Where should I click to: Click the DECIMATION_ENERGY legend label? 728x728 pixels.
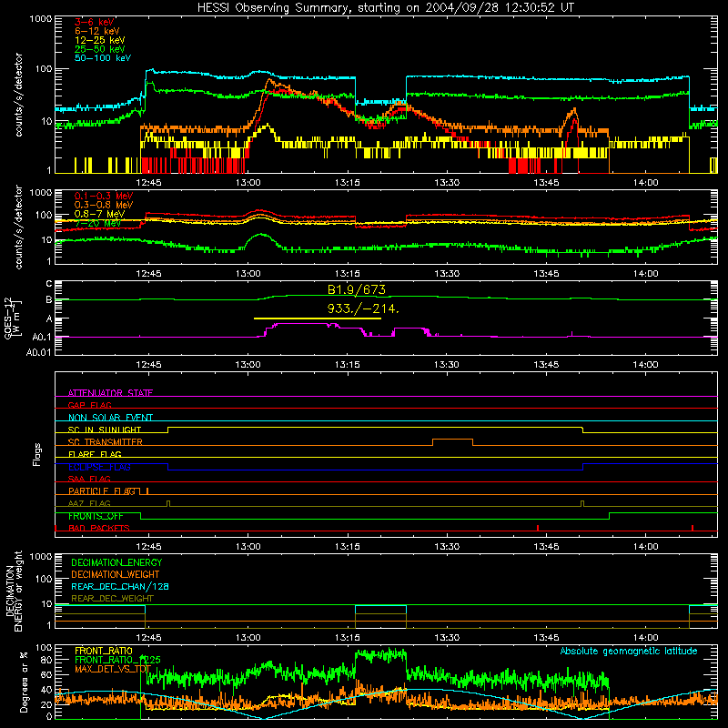[x=116, y=562]
